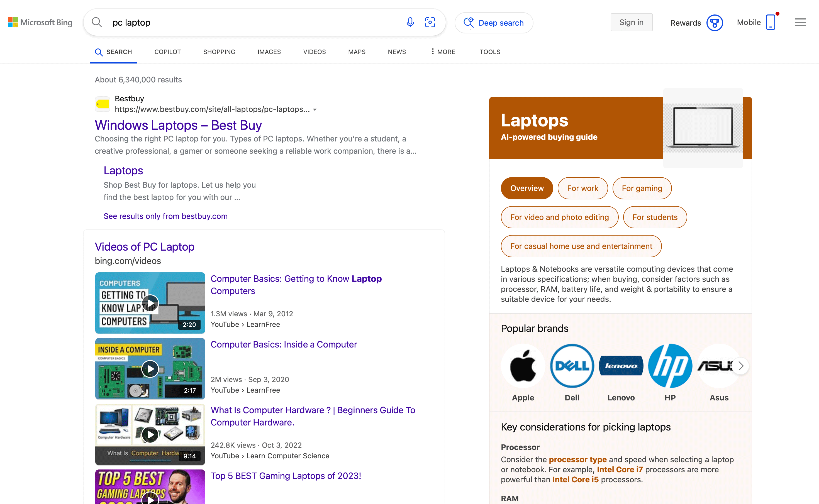The image size is (819, 504).
Task: Click the Mobile phone icon
Action: click(x=771, y=22)
